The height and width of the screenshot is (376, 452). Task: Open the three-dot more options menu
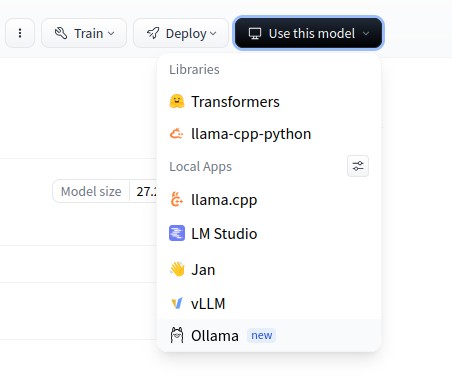20,33
